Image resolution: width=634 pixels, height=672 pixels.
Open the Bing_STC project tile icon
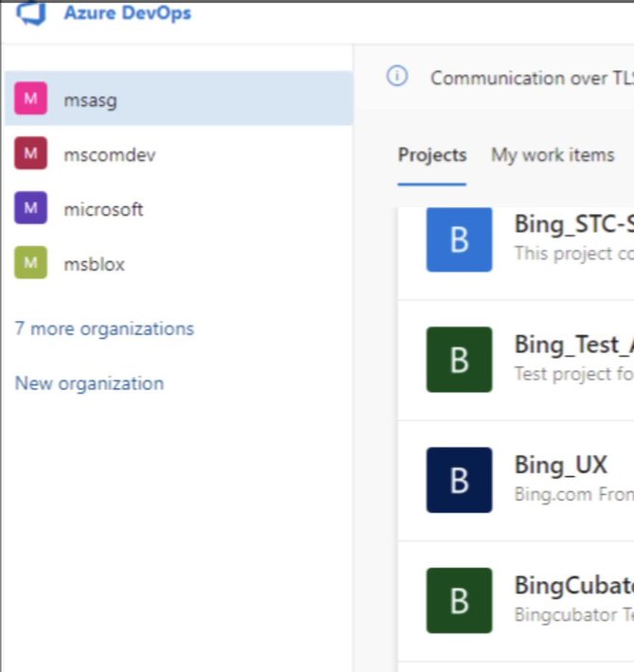459,239
